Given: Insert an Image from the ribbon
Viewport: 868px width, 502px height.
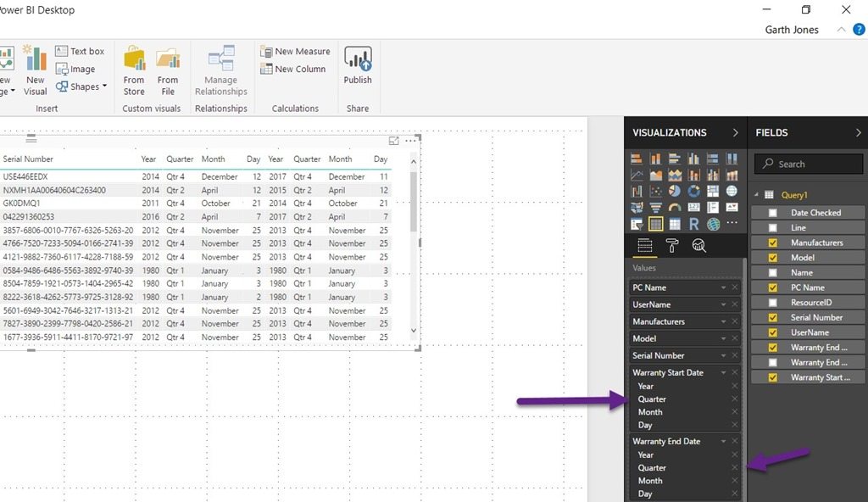Looking at the screenshot, I should (75, 69).
